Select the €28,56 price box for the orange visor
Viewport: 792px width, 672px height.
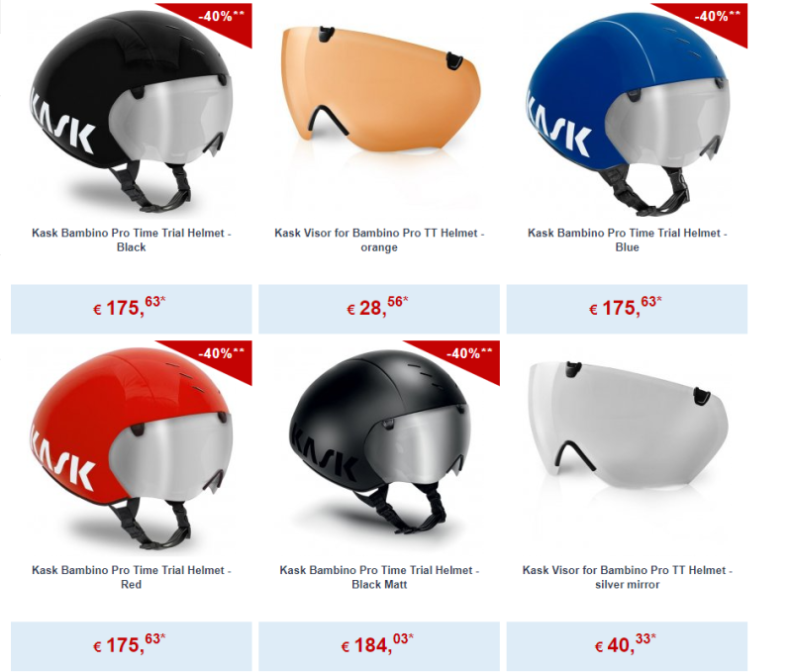pos(379,309)
